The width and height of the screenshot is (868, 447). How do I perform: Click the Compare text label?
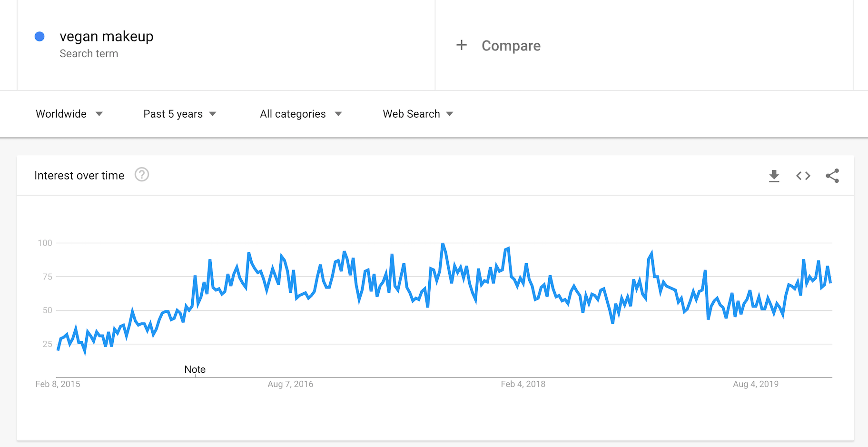(x=511, y=46)
